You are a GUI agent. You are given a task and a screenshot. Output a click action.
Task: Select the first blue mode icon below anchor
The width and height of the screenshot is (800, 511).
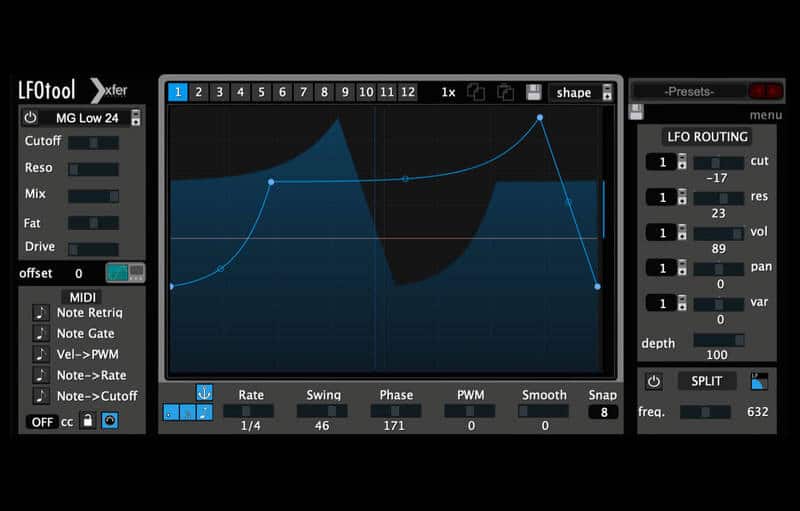[171, 412]
